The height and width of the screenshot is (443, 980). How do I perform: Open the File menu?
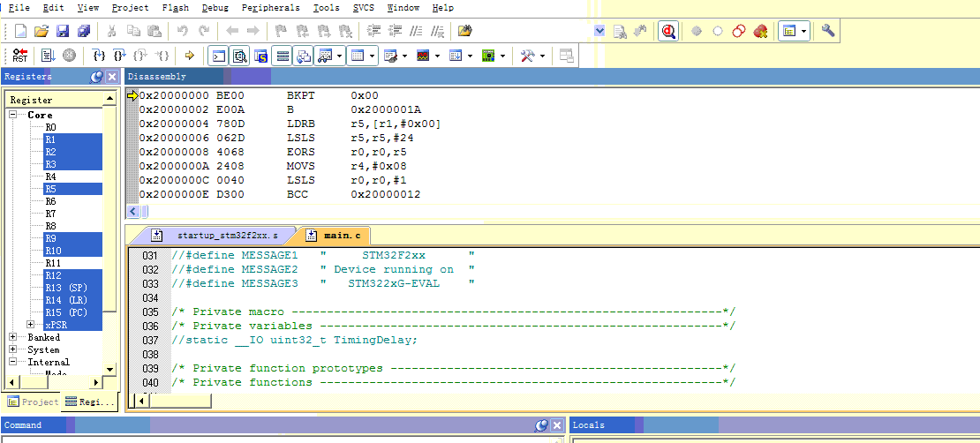coord(19,8)
